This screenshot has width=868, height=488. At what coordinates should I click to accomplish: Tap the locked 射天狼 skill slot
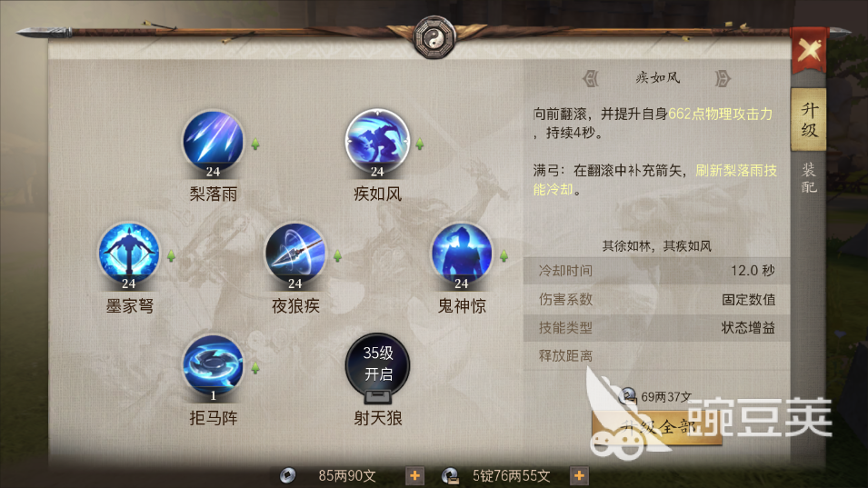click(x=377, y=366)
